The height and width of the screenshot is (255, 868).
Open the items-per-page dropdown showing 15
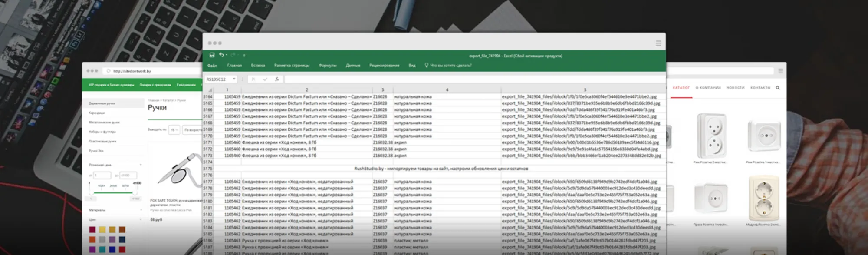(x=174, y=130)
